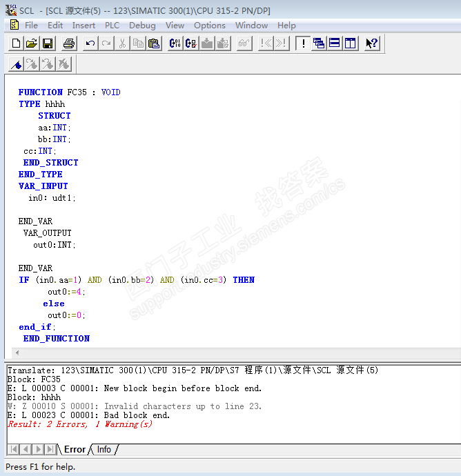This screenshot has height=476, width=461.
Task: Download block to PLC
Action: point(207,43)
